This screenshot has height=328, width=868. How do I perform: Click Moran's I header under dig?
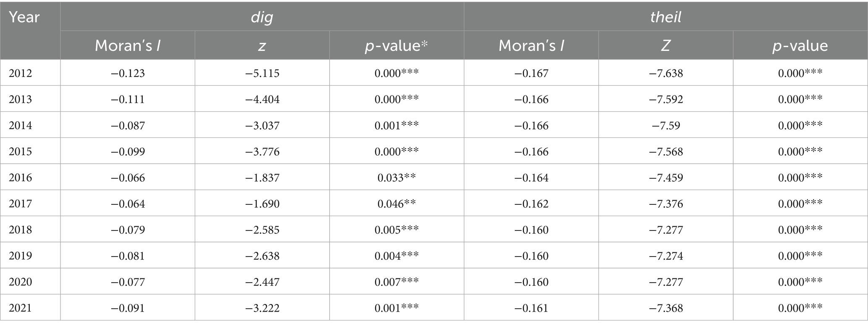(128, 45)
